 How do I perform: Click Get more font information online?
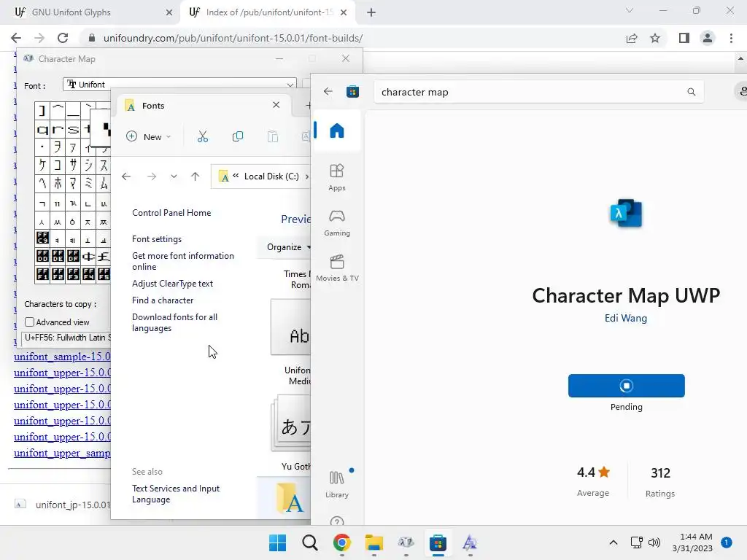(x=183, y=262)
